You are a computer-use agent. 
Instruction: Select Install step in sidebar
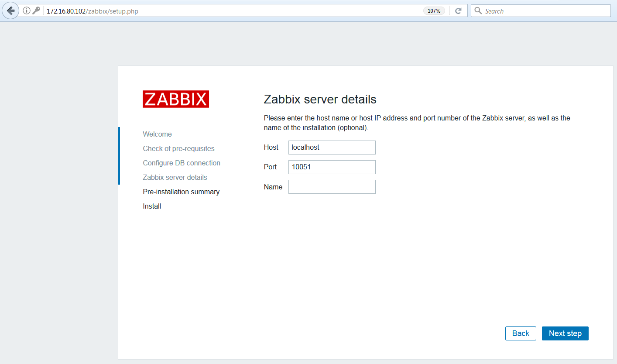tap(152, 206)
